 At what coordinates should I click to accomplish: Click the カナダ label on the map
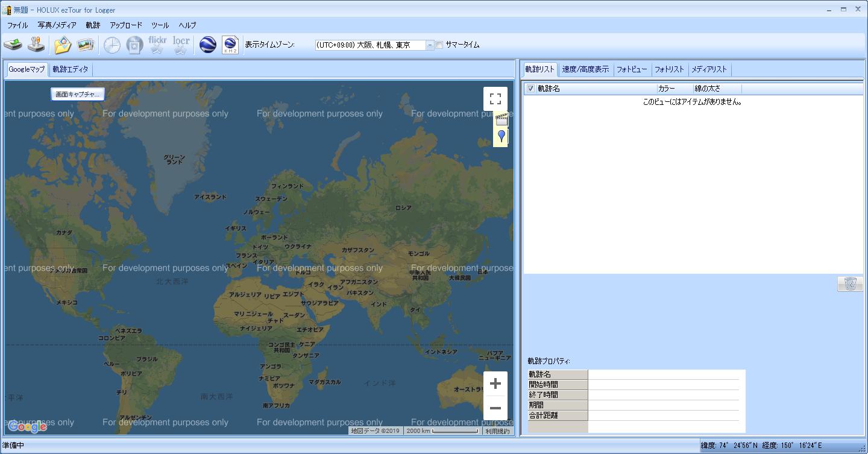64,233
